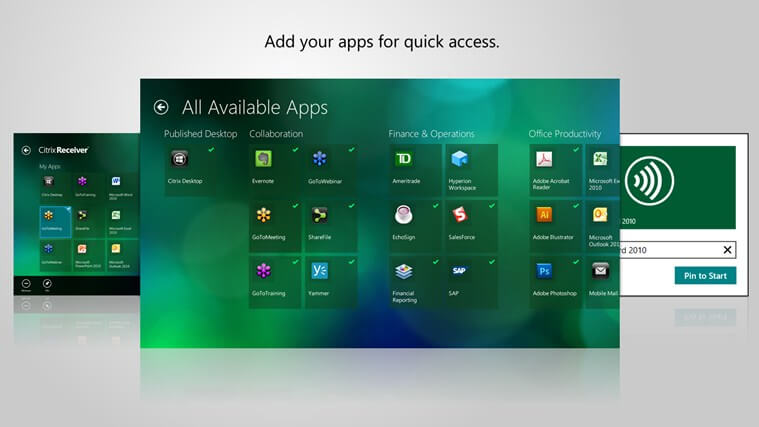
Task: Toggle the Adobe Photoshop tile checkmark
Action: point(576,262)
